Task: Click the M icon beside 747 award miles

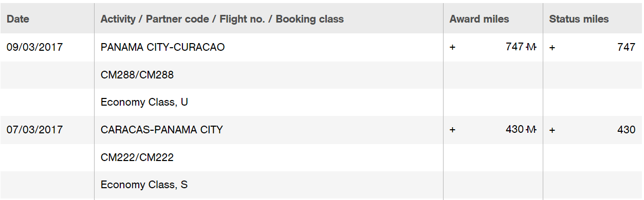Action: point(531,47)
